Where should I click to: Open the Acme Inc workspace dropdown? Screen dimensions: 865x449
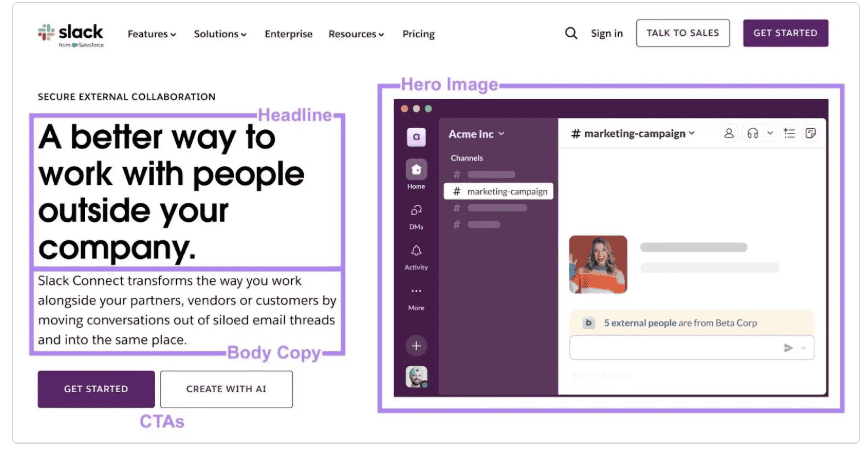point(477,134)
